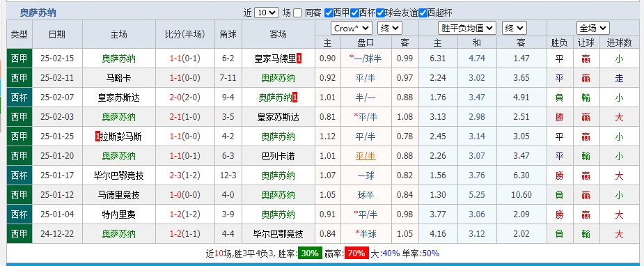This screenshot has height=266, width=644.
Task: Uncheck the 西甲 filter checkbox
Action: (x=329, y=13)
